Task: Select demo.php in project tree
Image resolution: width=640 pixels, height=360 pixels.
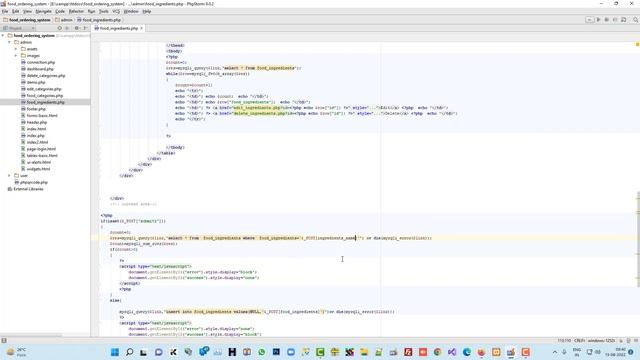Action: coord(33,82)
